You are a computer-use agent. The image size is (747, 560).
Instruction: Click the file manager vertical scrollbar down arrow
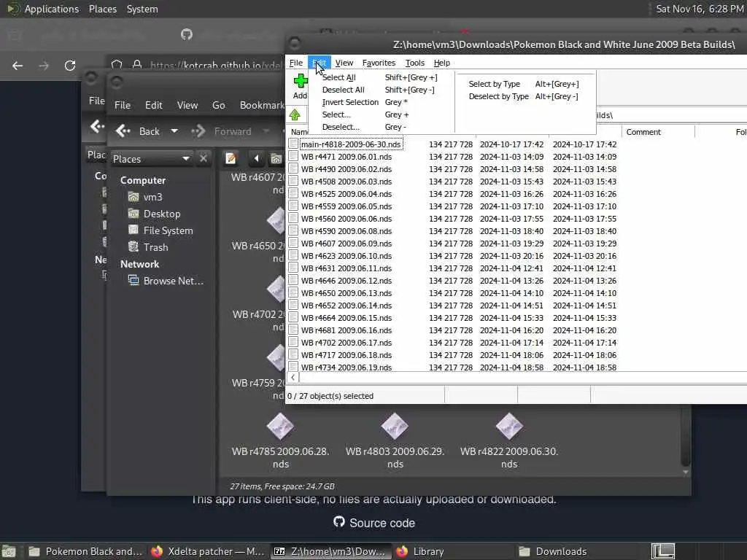click(x=686, y=472)
